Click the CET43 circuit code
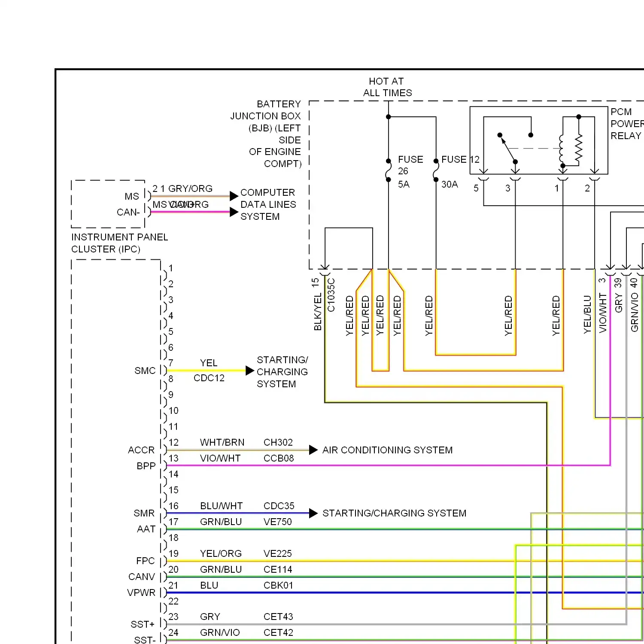The image size is (644, 644). [x=278, y=617]
